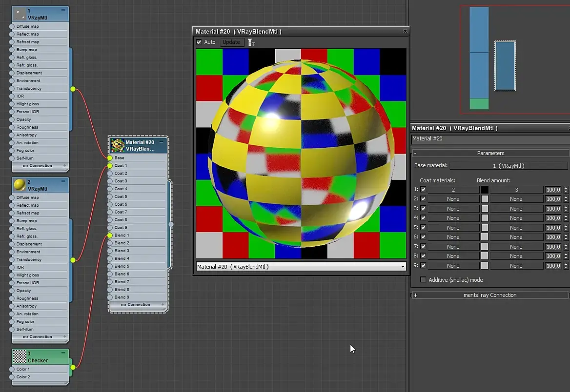Click the Material #20 VRayBlend node thumbnail
Viewport: 570px width, 392px height.
(117, 145)
